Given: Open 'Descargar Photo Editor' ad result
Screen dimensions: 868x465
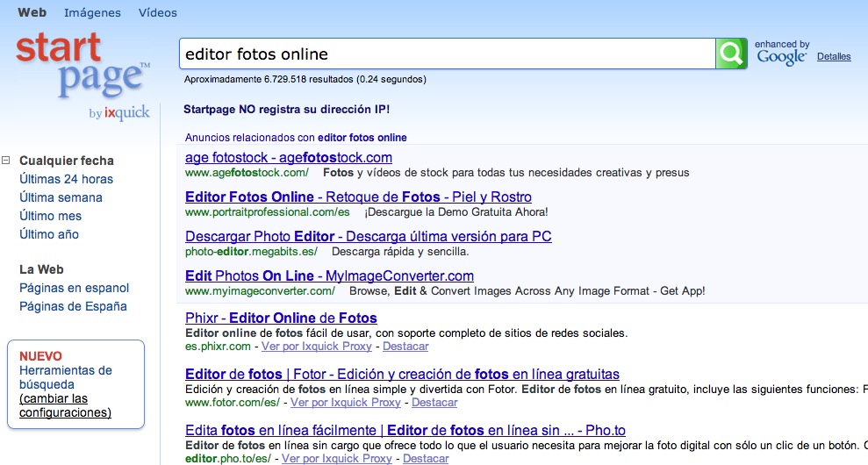Looking at the screenshot, I should pyautogui.click(x=368, y=237).
